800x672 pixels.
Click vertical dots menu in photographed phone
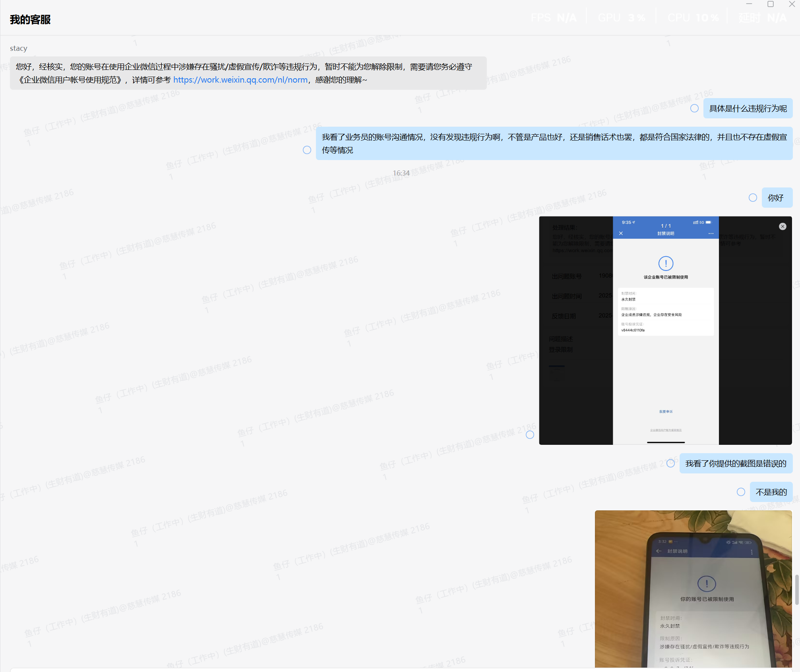(752, 552)
